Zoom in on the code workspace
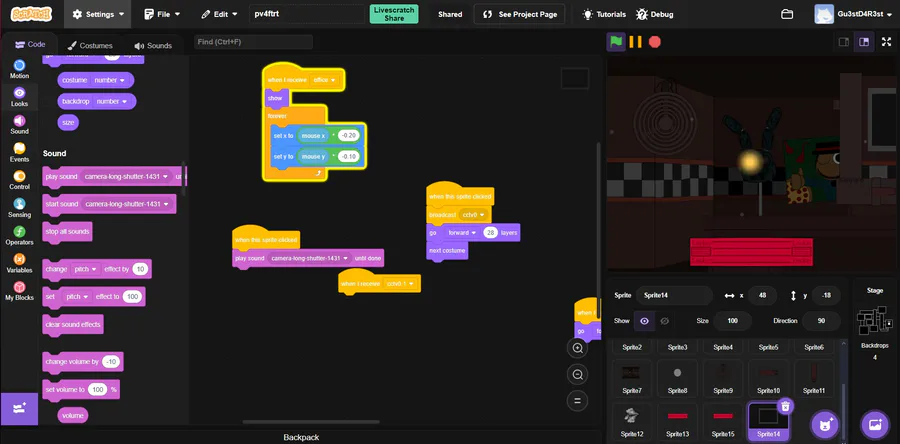900x444 pixels. 577,348
